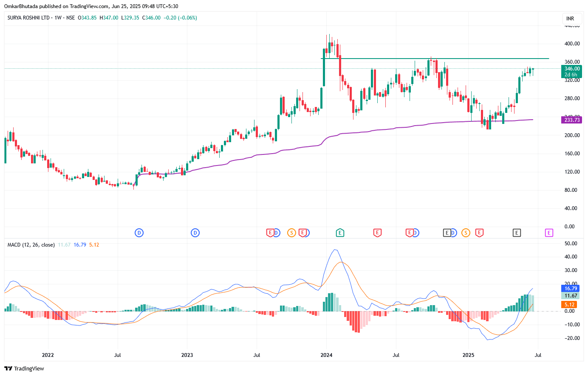
Task: Click the 2024 label on time axis
Action: [326, 355]
